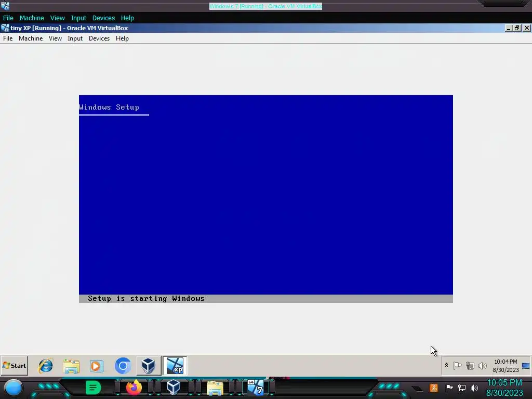Viewport: 532px width, 399px height.
Task: Open VirtualBox Manager cube icon in inner taskbar
Action: [148, 366]
